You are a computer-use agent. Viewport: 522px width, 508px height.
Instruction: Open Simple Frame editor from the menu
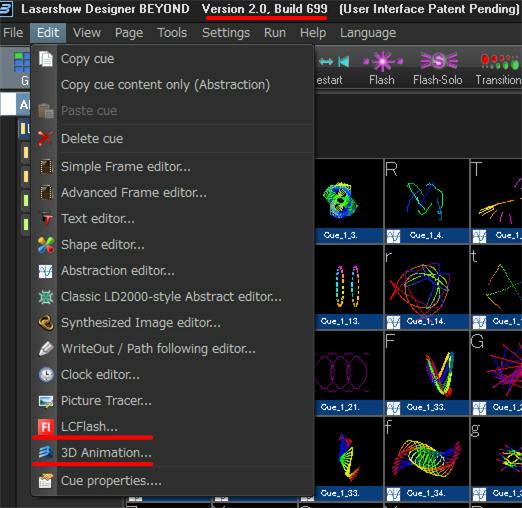[x=173, y=166]
